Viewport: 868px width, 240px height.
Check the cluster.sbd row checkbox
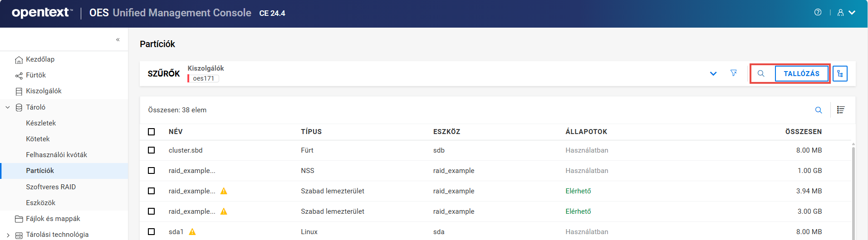[152, 150]
